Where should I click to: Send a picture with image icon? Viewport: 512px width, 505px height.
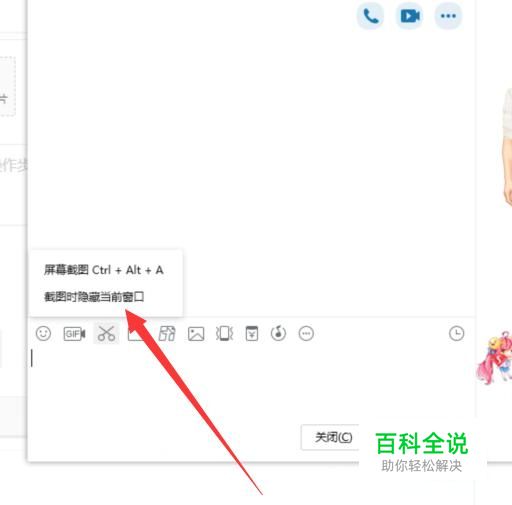196,334
